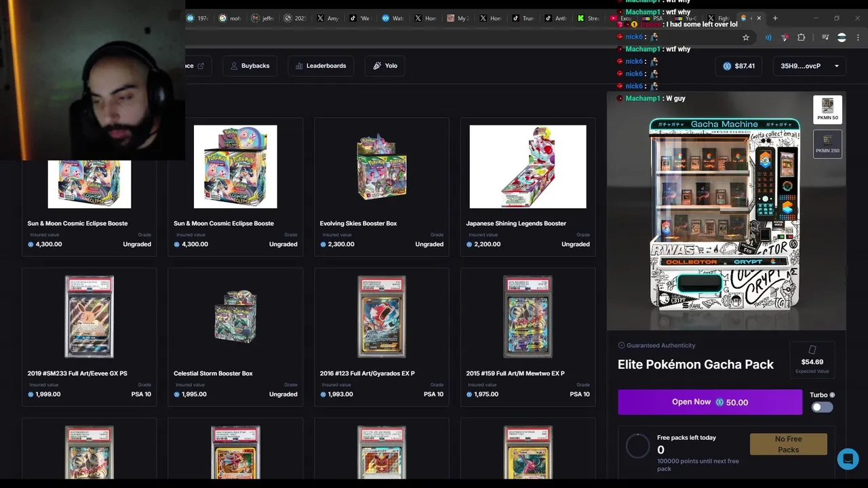
Task: Switch to the 'Amy' X browser tab
Action: (x=328, y=18)
